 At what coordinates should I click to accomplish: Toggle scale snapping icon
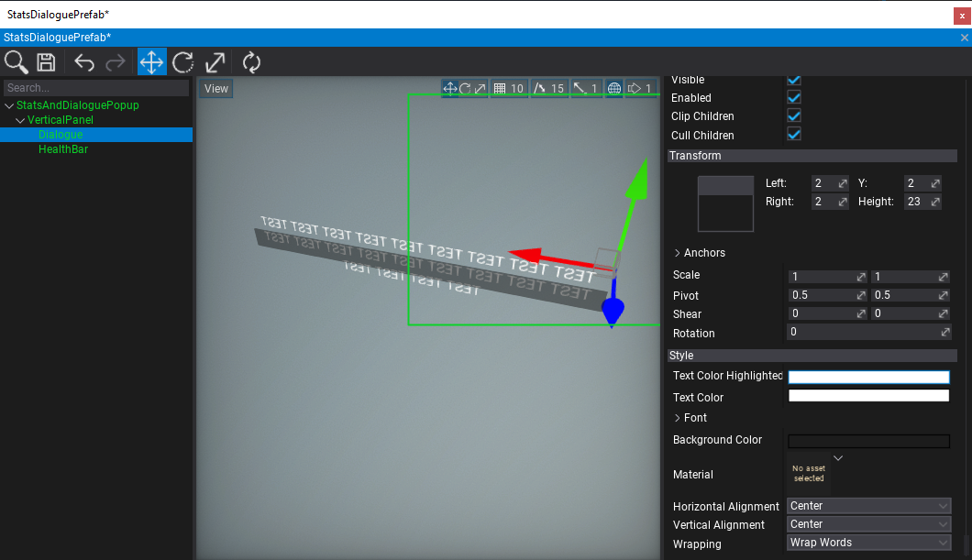coord(580,89)
